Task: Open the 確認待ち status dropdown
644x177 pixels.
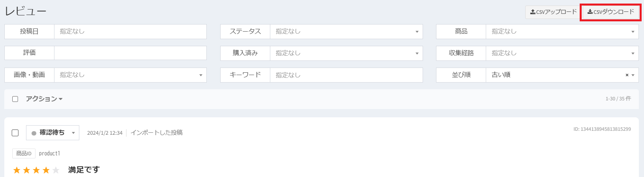Action: pyautogui.click(x=53, y=133)
